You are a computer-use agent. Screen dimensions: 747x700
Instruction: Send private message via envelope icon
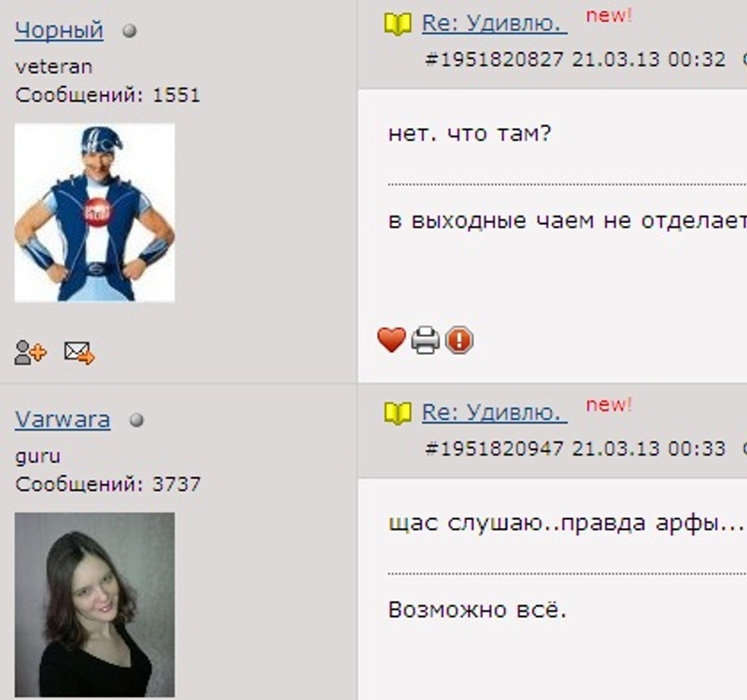pos(79,353)
